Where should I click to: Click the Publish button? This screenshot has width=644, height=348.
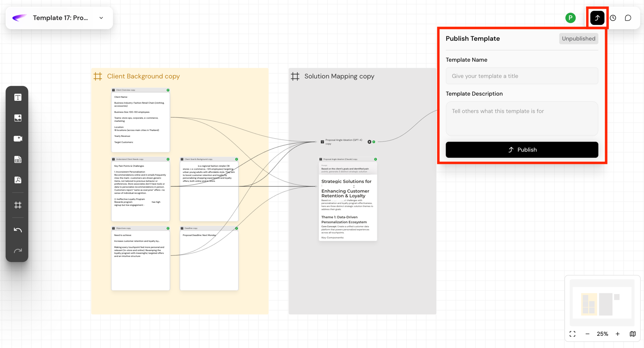pos(522,150)
